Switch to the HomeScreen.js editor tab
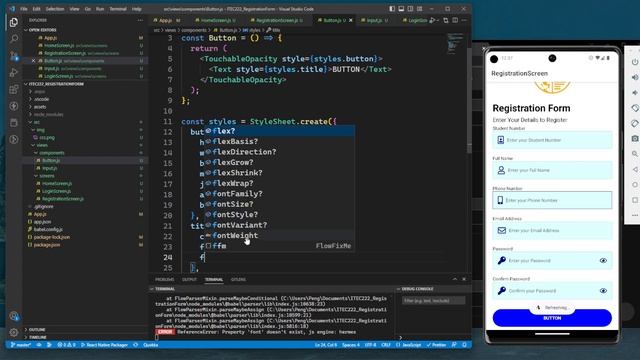Viewport: 640px width, 360px height. pyautogui.click(x=215, y=20)
